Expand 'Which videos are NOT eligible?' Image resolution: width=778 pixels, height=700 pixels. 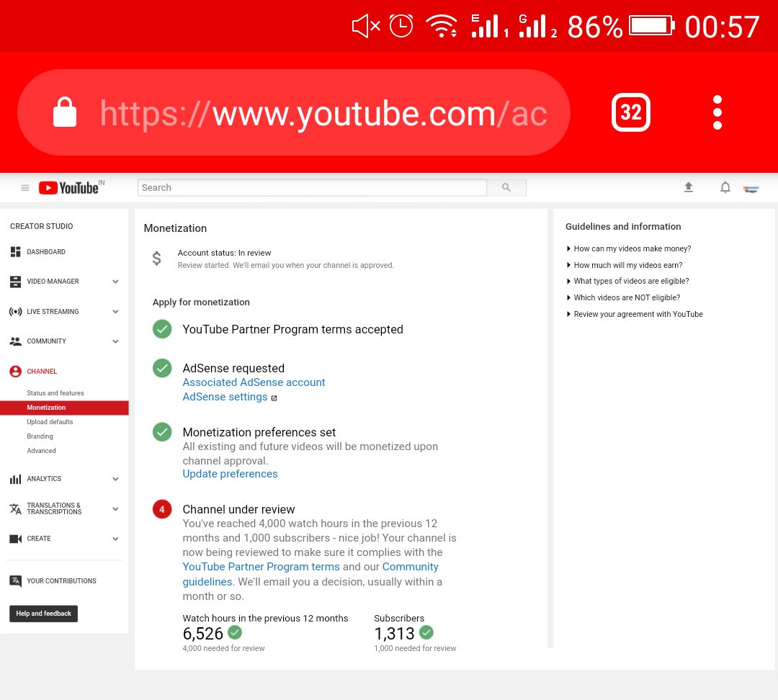622,297
